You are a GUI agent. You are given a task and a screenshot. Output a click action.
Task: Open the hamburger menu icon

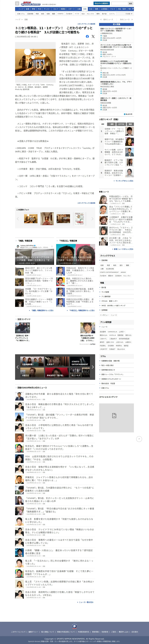(x=17, y=3)
